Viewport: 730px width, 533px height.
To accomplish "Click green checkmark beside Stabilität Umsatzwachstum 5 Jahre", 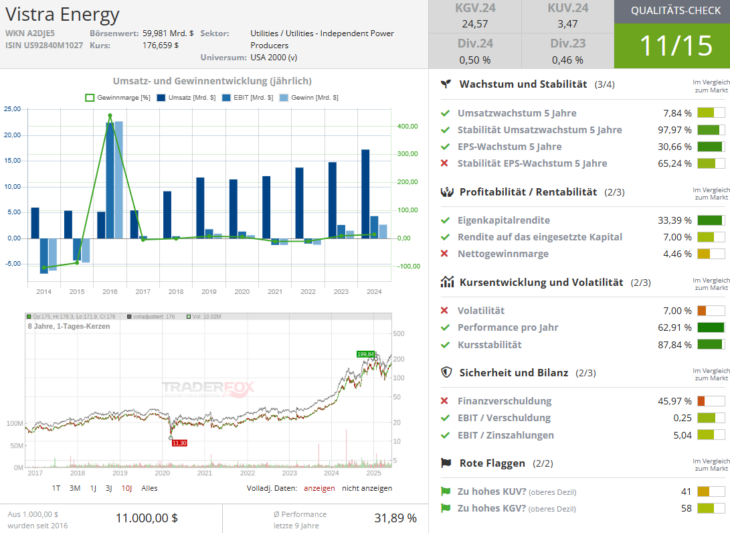I will point(445,130).
